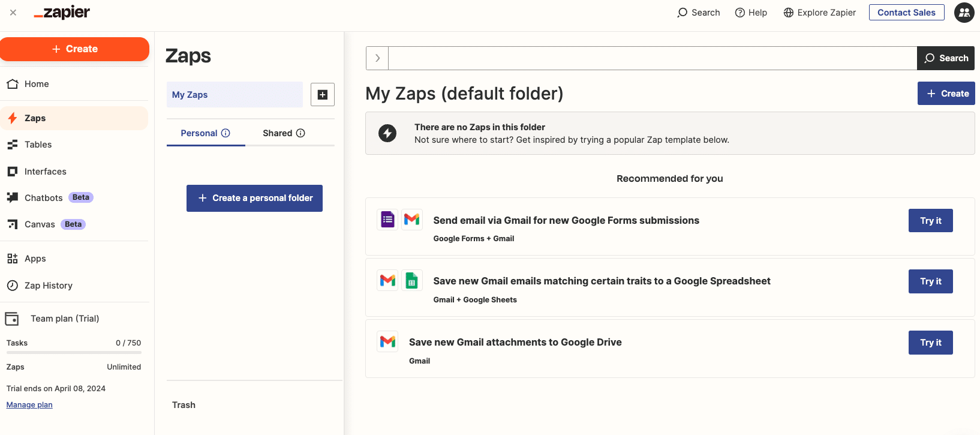The width and height of the screenshot is (980, 435).
Task: Click the Zapier logo
Action: (x=62, y=13)
